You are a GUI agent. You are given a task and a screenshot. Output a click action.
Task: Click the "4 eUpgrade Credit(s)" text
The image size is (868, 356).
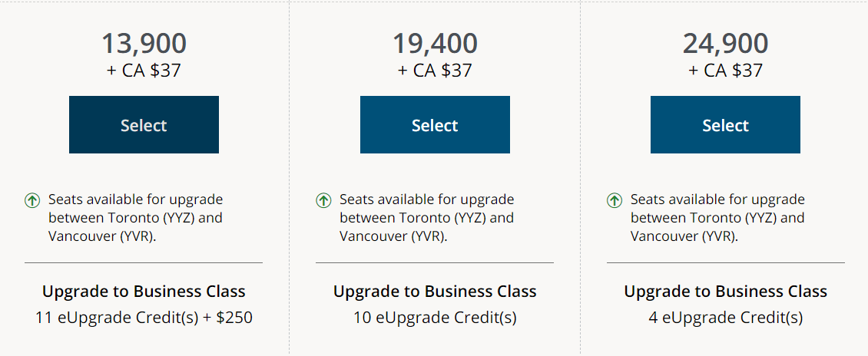(725, 317)
